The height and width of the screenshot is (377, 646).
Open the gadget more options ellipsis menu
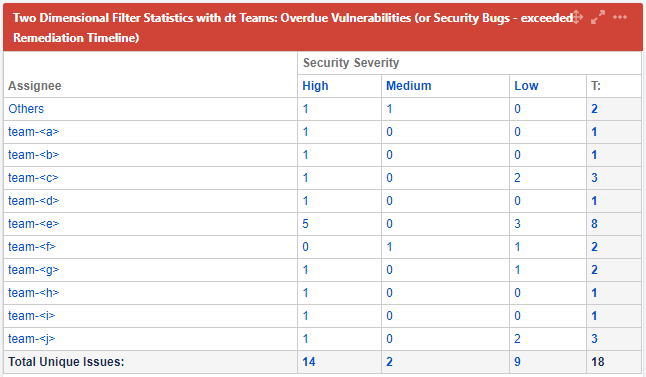point(620,17)
